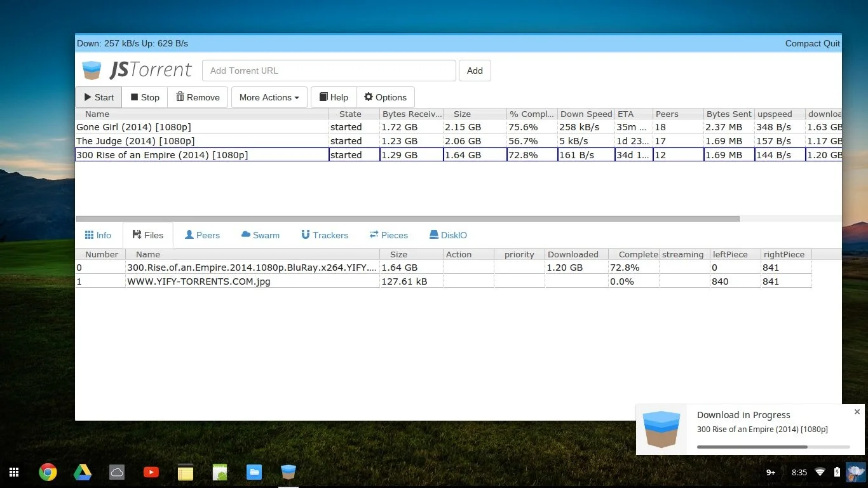Viewport: 868px width, 488px height.
Task: Dismiss the Download in Progress notification
Action: [857, 412]
